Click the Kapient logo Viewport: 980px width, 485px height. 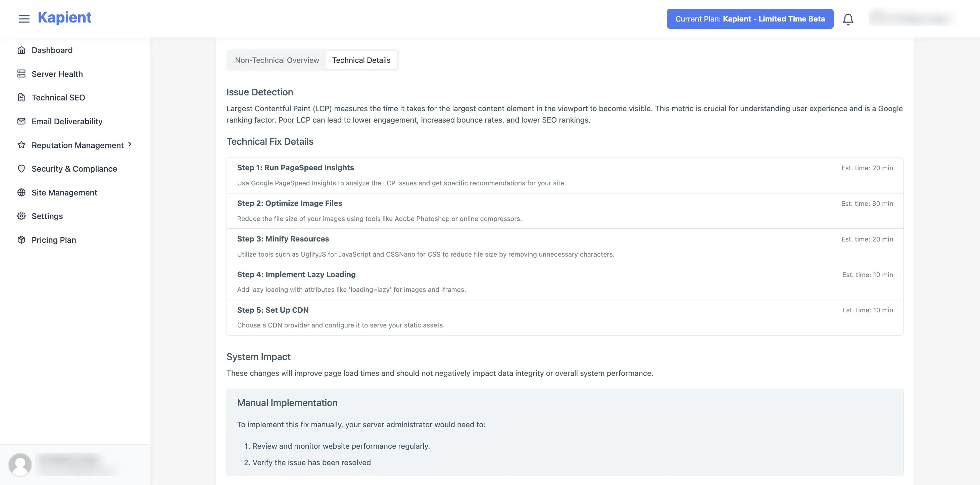(x=65, y=17)
